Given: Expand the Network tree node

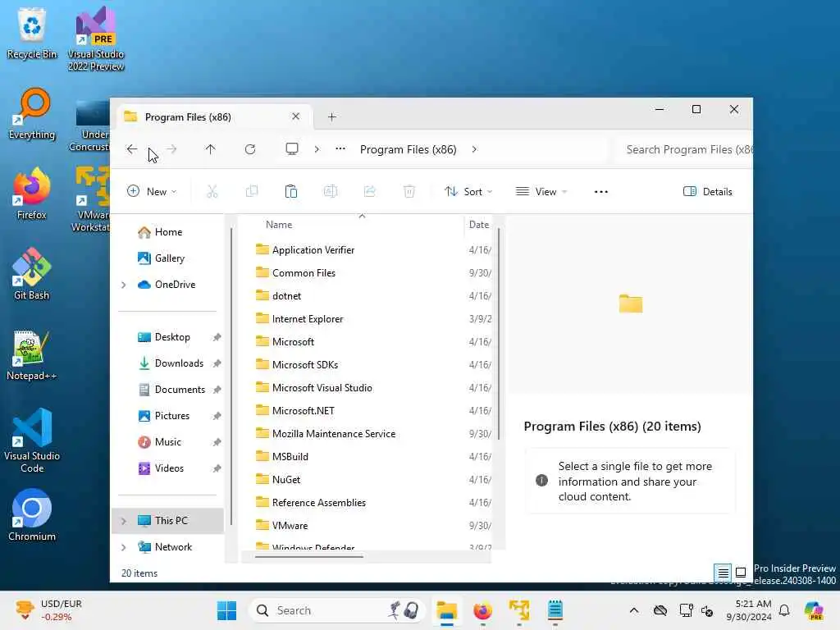Looking at the screenshot, I should point(124,547).
